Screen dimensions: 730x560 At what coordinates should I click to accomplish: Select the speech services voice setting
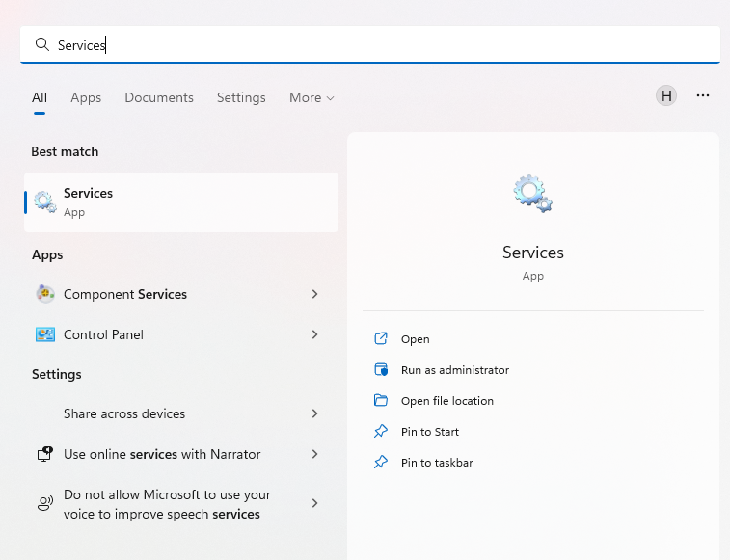point(180,504)
